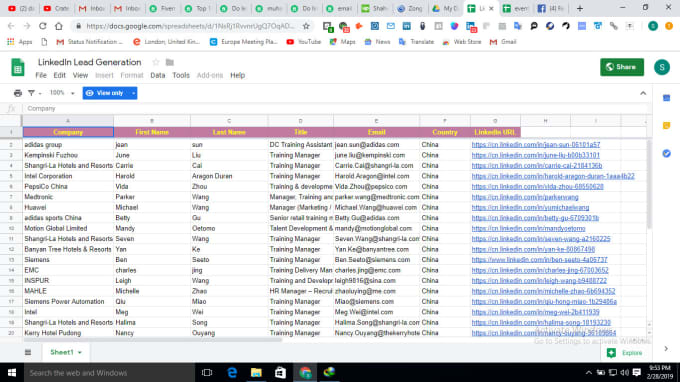This screenshot has width=680, height=382.
Task: Open the Keep notes side panel icon
Action: 667,126
